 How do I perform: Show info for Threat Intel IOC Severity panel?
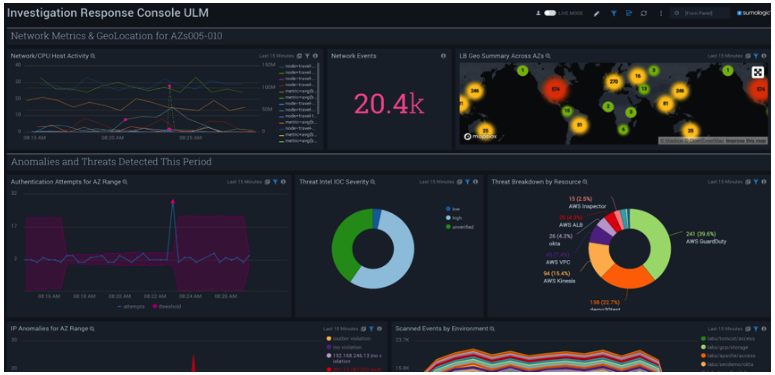click(475, 182)
